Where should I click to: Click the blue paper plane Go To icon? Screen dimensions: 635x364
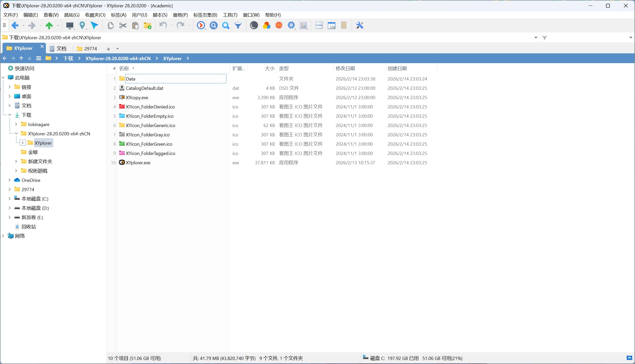point(94,25)
